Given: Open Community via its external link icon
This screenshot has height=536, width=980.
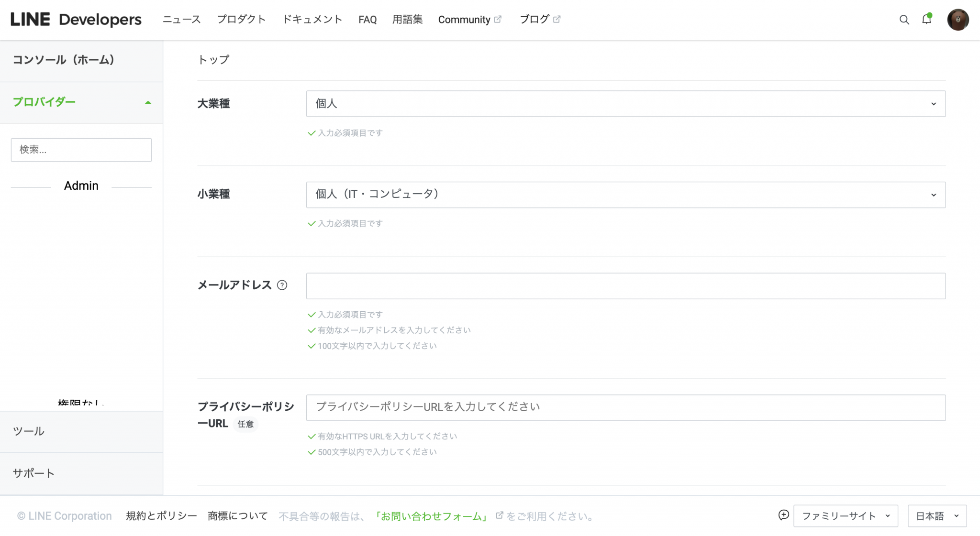Looking at the screenshot, I should click(x=498, y=18).
